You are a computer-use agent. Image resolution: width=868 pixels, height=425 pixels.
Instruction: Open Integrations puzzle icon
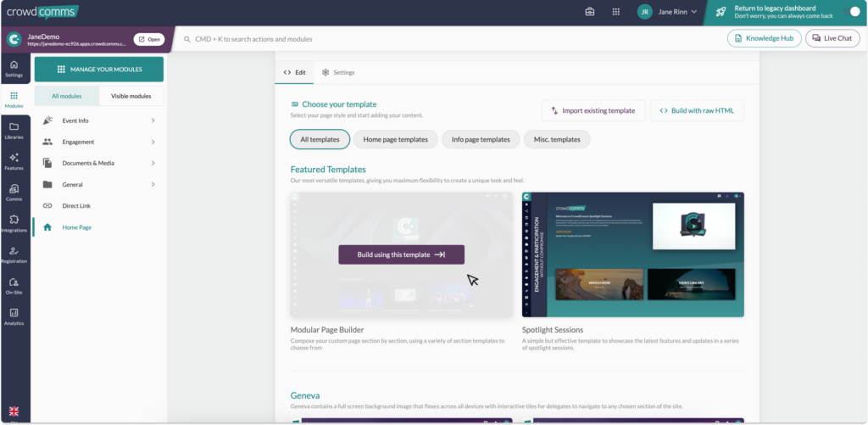click(x=14, y=223)
